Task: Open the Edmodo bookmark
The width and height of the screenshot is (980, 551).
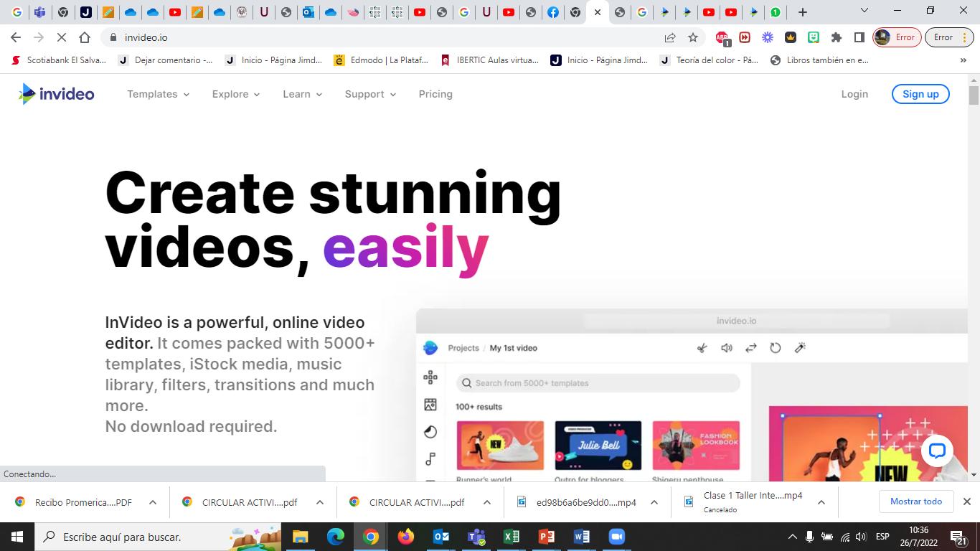Action: [381, 60]
